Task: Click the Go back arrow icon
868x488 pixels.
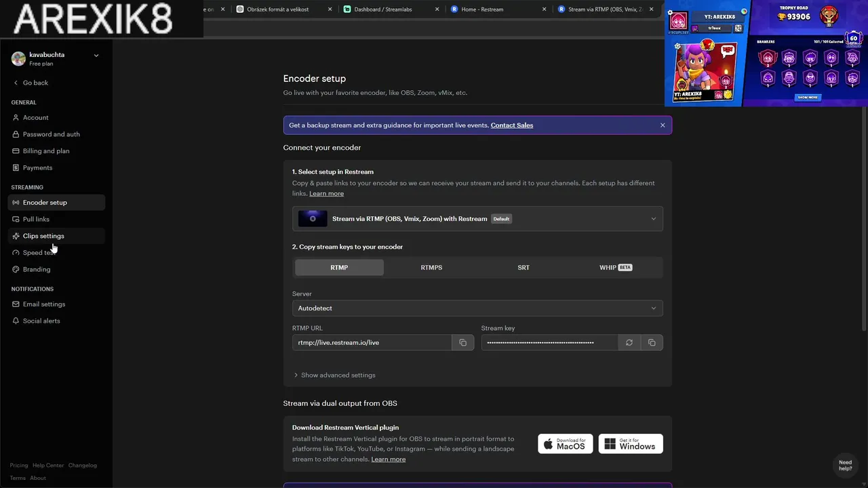Action: [x=16, y=83]
